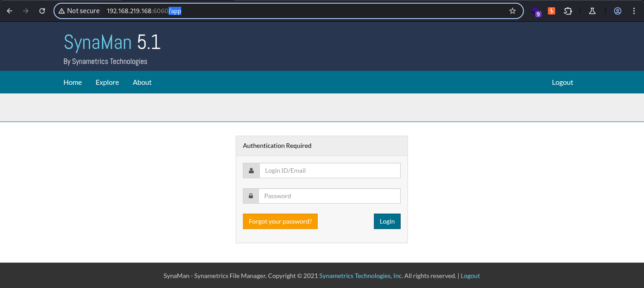The height and width of the screenshot is (288, 644).
Task: Open the Not secure site warning
Action: (79, 11)
